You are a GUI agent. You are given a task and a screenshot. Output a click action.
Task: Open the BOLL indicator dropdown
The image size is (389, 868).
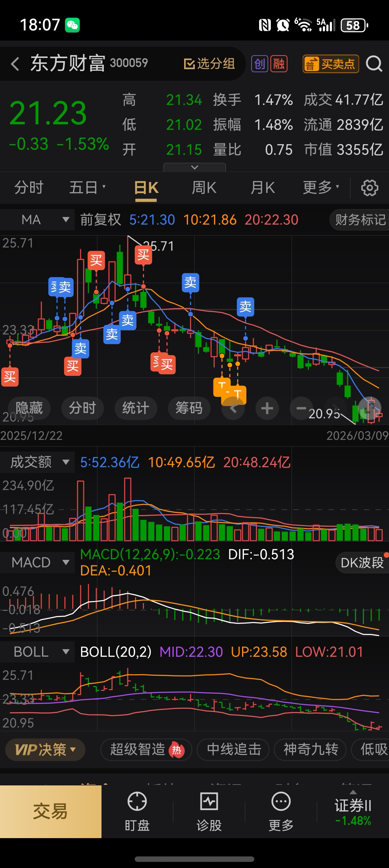37,652
